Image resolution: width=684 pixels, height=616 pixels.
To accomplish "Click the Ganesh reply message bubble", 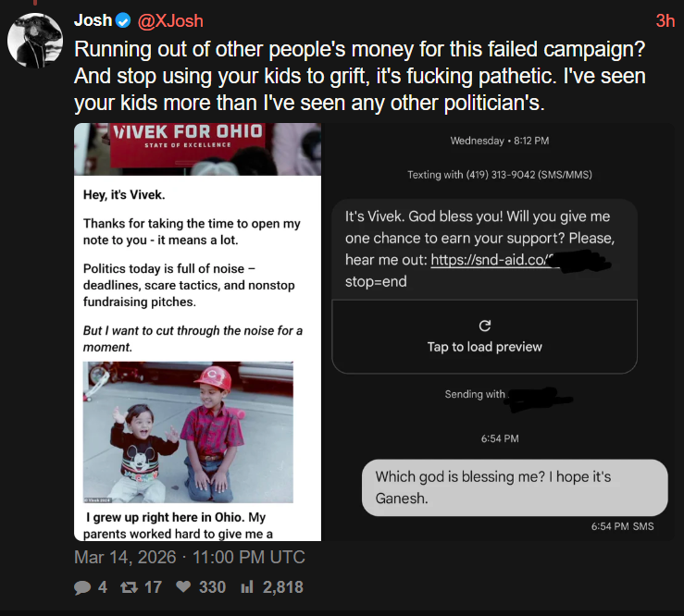I will tap(515, 487).
